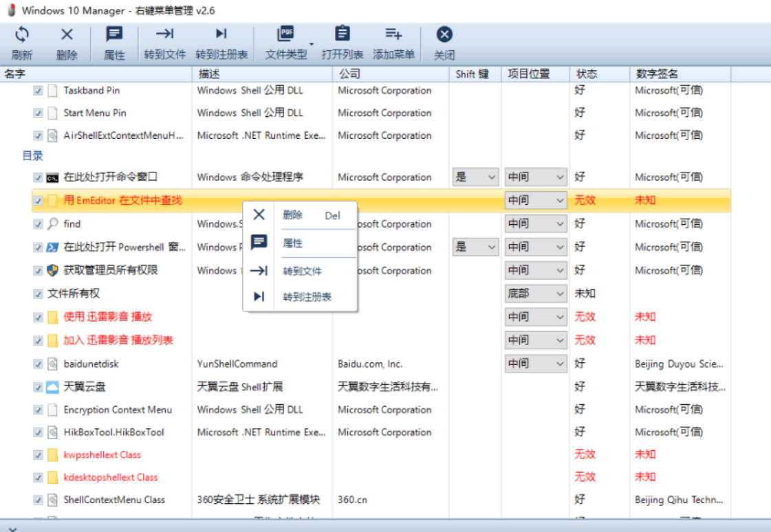The height and width of the screenshot is (532, 771).
Task: Sort by the 状态 column header
Action: pyautogui.click(x=587, y=74)
